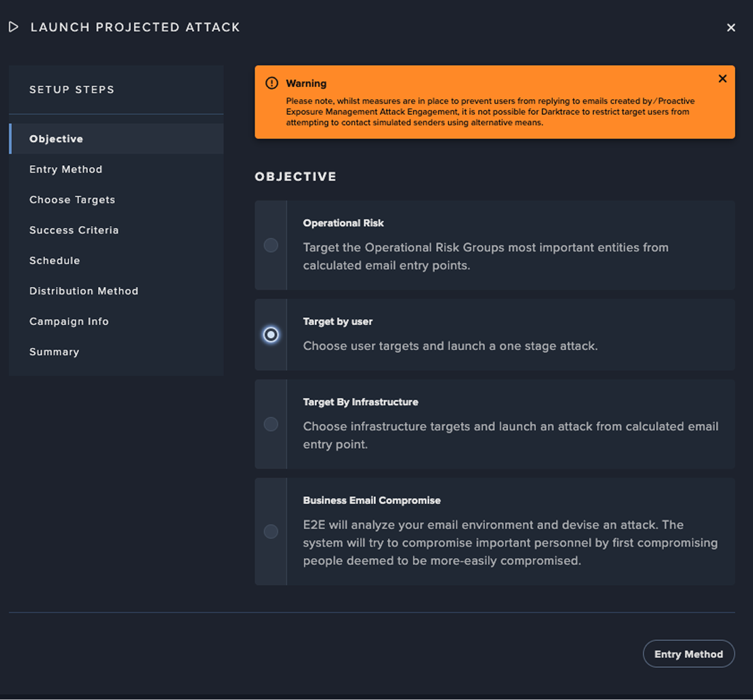
Task: Close the Launch Projected Attack dialog
Action: click(731, 28)
